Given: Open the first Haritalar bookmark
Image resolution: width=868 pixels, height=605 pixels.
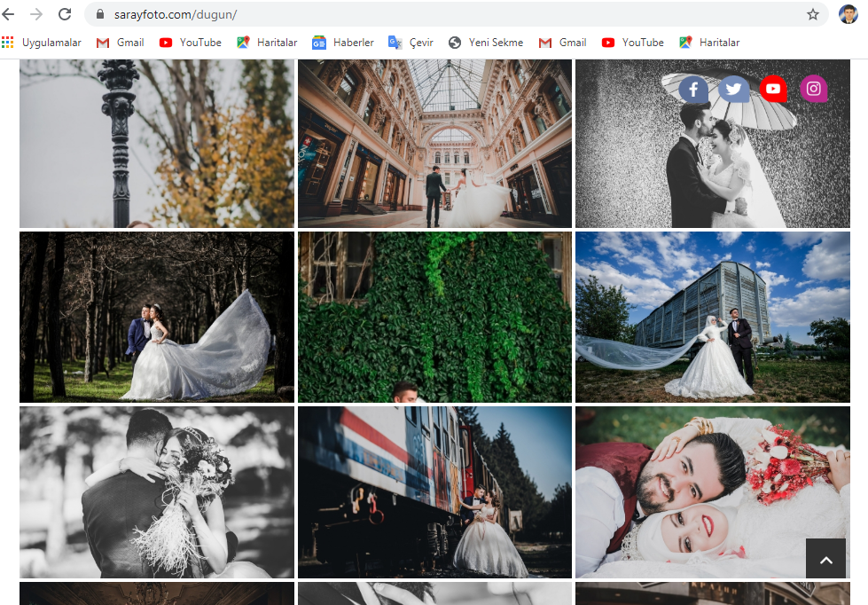Looking at the screenshot, I should click(268, 43).
